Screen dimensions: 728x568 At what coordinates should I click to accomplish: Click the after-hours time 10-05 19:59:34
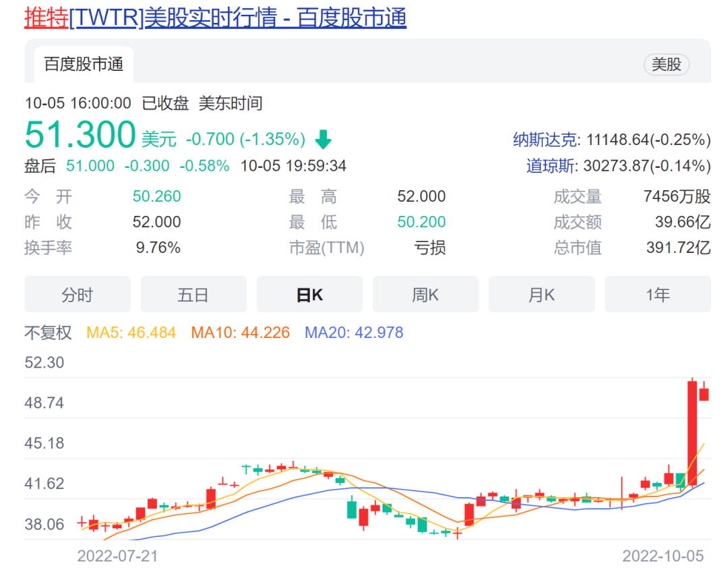pos(293,166)
